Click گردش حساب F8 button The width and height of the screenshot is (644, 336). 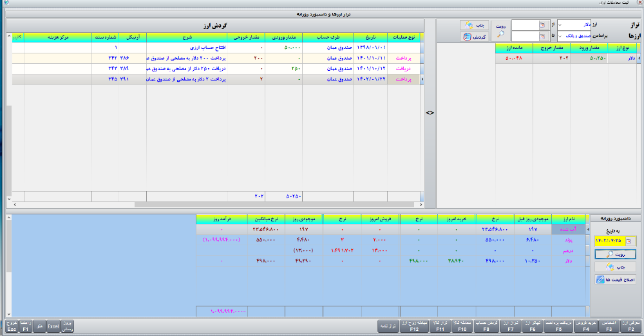tap(486, 326)
